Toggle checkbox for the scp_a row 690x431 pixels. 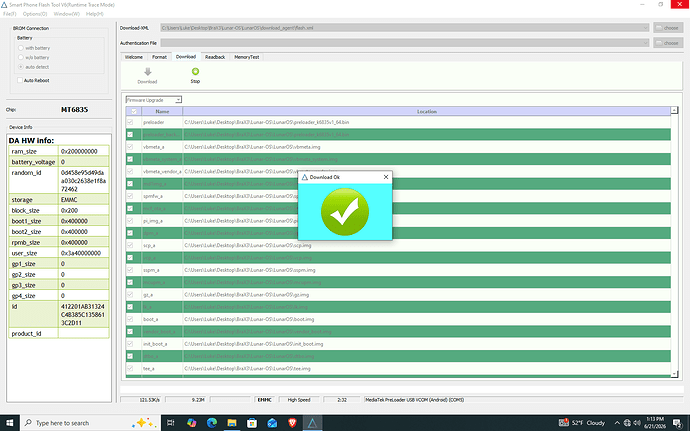(x=130, y=245)
